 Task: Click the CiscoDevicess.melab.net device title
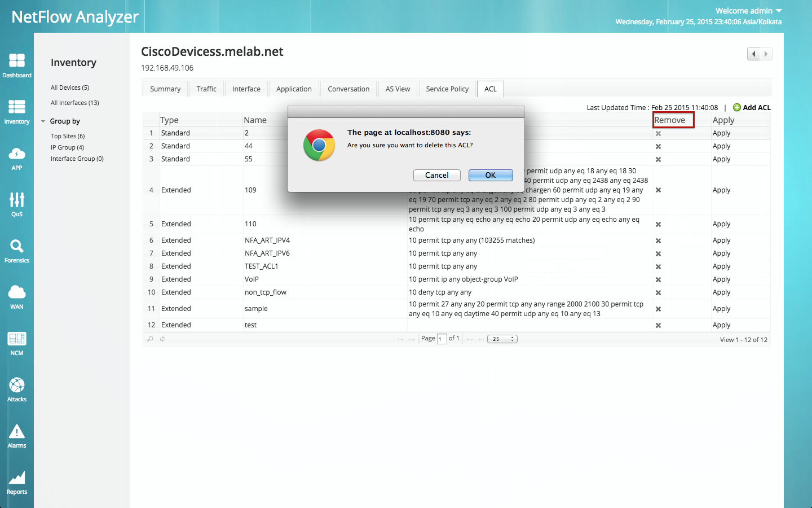tap(212, 52)
